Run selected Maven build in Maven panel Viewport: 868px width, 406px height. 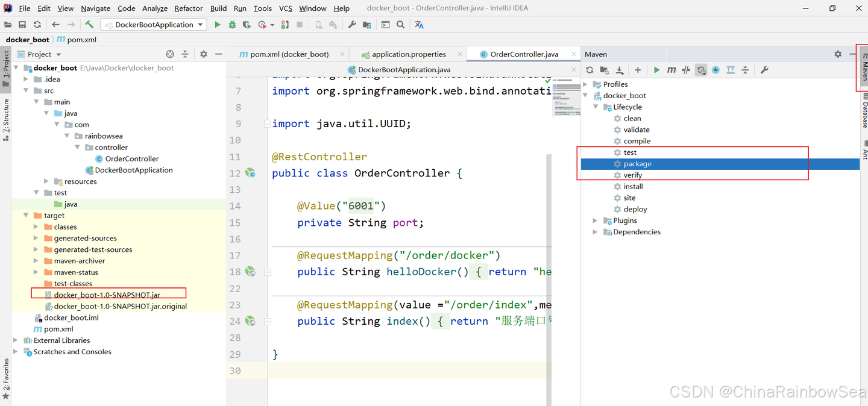coord(657,70)
